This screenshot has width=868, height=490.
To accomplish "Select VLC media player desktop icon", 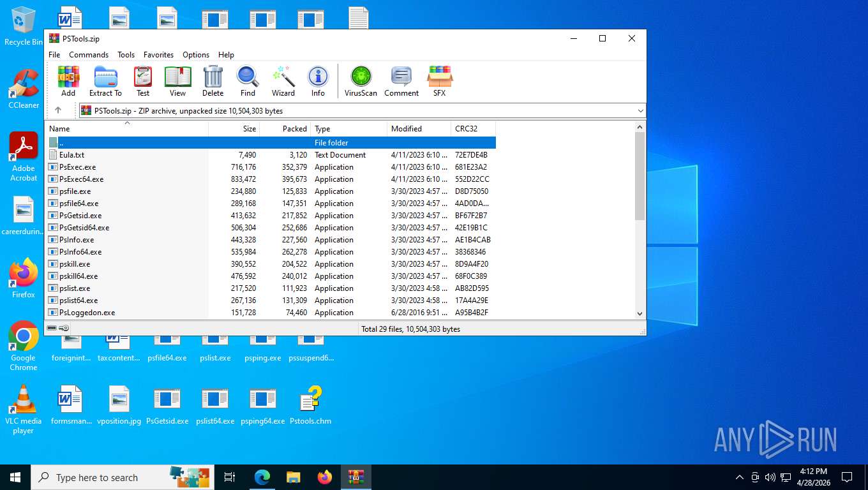I will click(24, 410).
